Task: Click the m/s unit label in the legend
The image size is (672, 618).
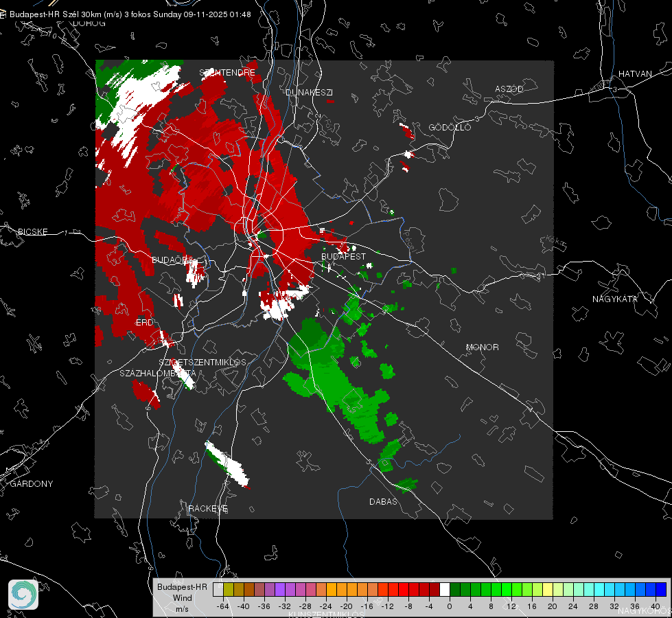Action: (182, 609)
